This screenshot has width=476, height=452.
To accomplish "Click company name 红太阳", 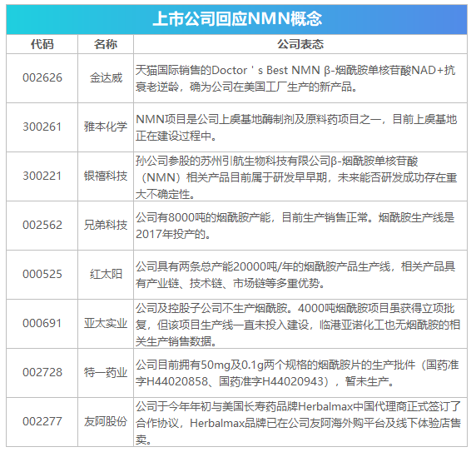I will [106, 275].
